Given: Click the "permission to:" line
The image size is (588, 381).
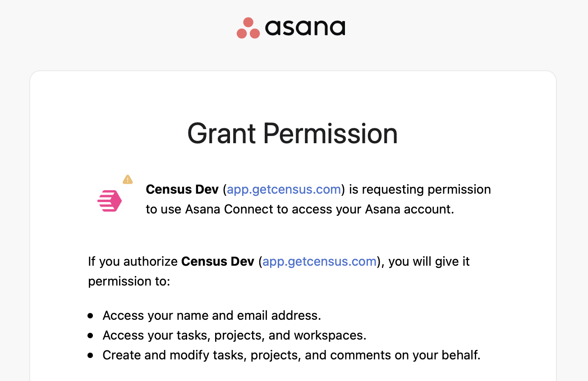Looking at the screenshot, I should click(x=129, y=281).
